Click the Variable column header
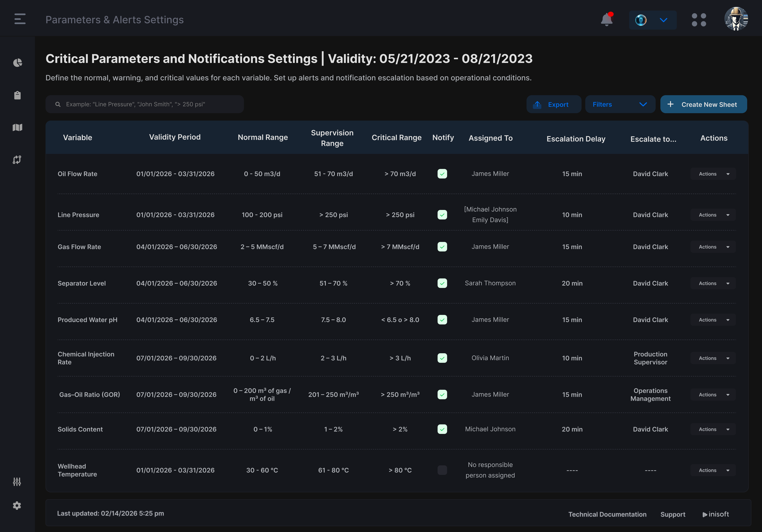This screenshot has width=762, height=532. pos(77,137)
